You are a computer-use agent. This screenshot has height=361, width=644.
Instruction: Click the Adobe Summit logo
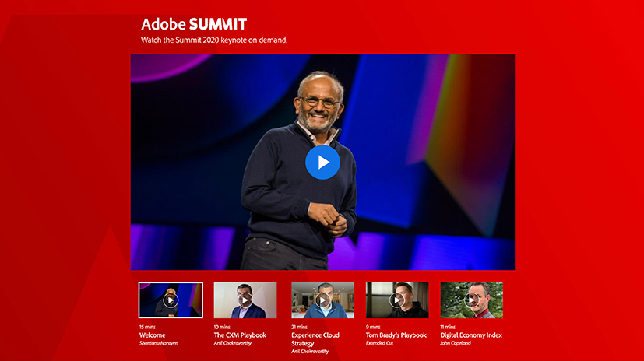pyautogui.click(x=194, y=24)
